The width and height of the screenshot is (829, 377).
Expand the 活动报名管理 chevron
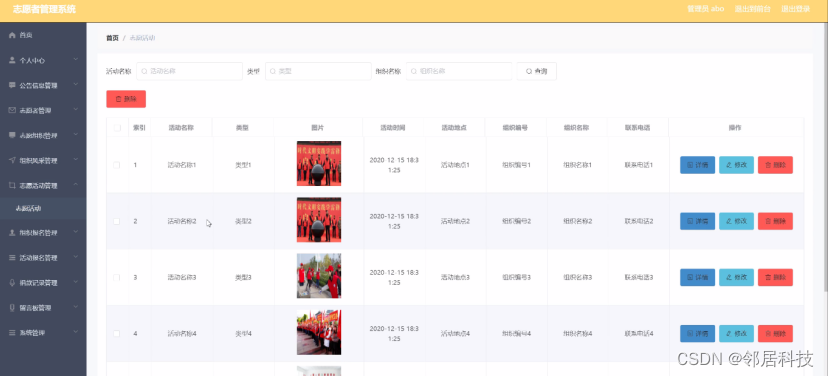tap(76, 257)
